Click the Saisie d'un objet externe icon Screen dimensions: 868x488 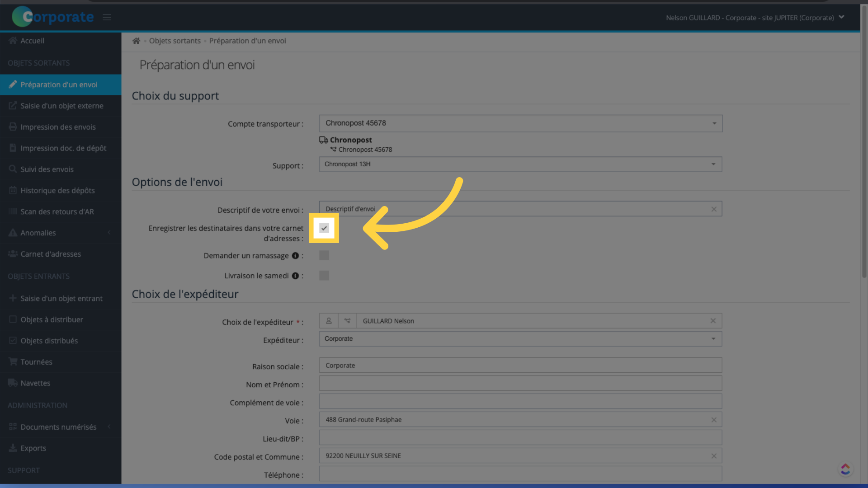[13, 106]
